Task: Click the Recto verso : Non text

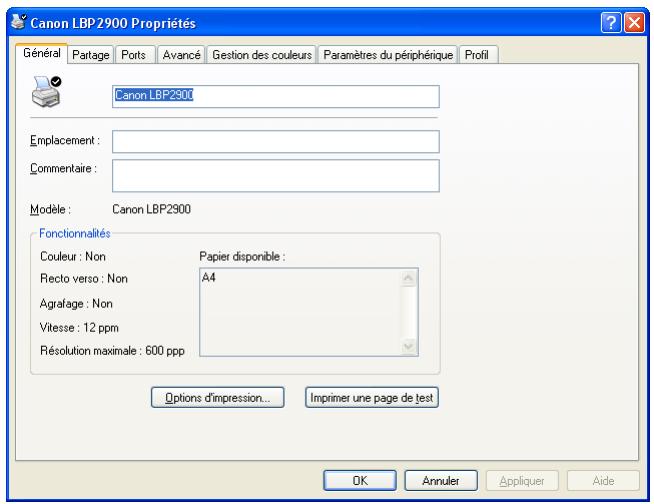Action: [84, 278]
